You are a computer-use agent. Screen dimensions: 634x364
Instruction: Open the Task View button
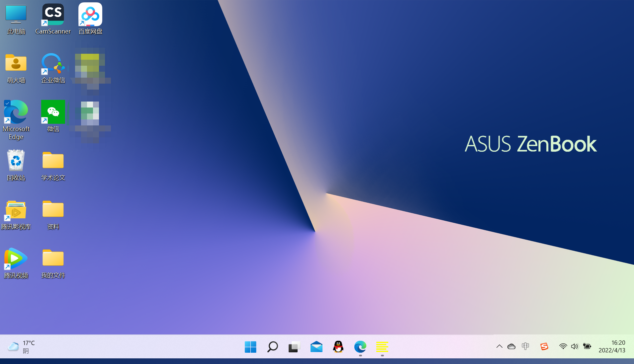point(294,347)
